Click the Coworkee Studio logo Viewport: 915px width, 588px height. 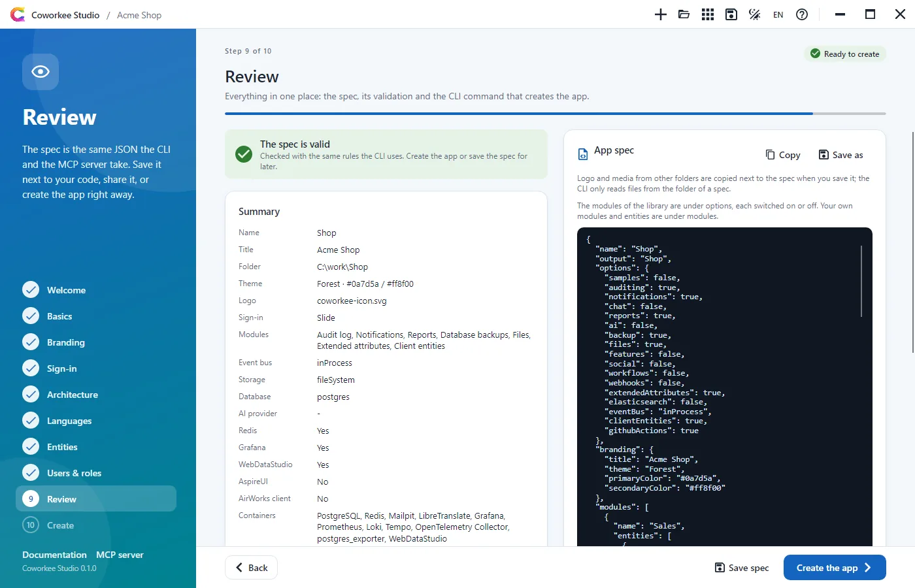point(18,14)
